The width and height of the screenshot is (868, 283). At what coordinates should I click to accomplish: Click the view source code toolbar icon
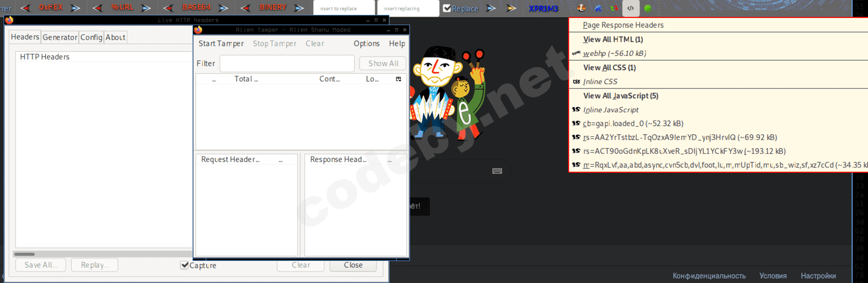(x=630, y=8)
